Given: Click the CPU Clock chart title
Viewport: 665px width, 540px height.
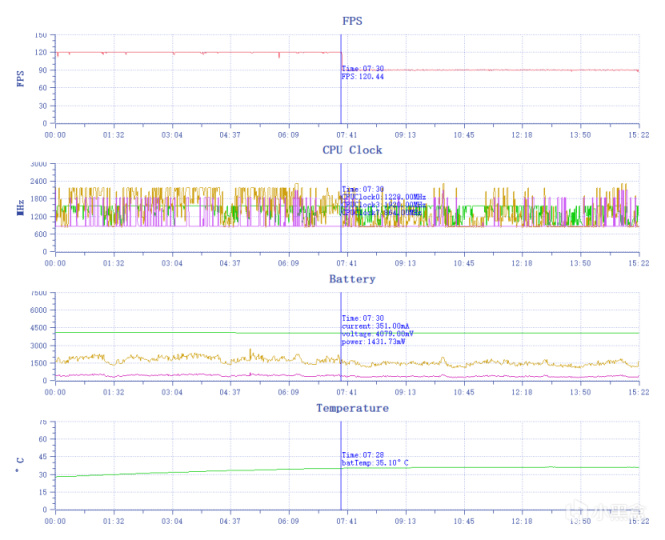Looking at the screenshot, I should [x=352, y=150].
